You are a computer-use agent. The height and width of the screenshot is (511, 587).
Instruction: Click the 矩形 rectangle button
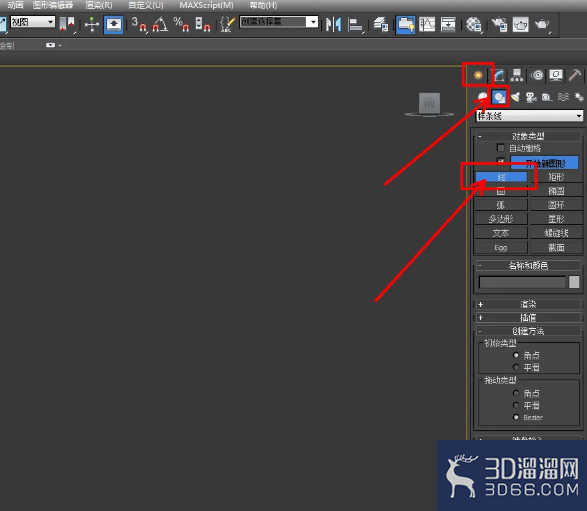click(556, 177)
